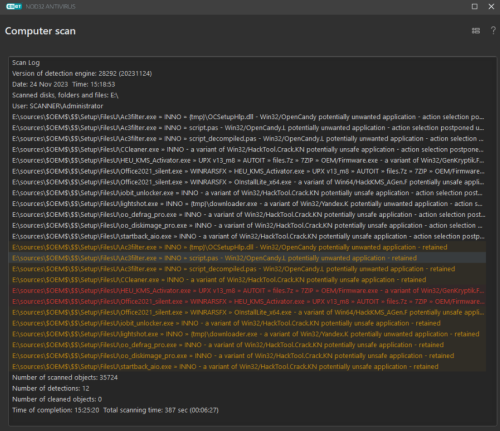Select 'Number of scanned objects: 35724' line
500x431 pixels.
tap(65, 377)
